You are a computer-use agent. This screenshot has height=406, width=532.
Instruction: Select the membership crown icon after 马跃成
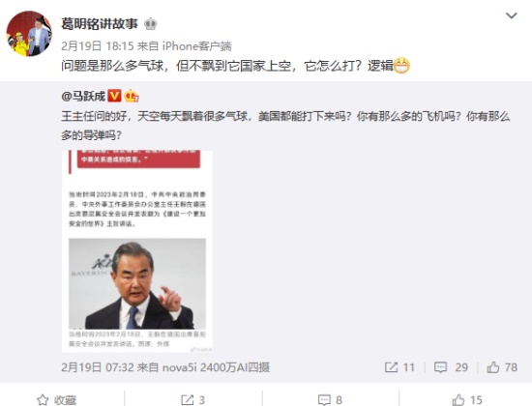(132, 96)
